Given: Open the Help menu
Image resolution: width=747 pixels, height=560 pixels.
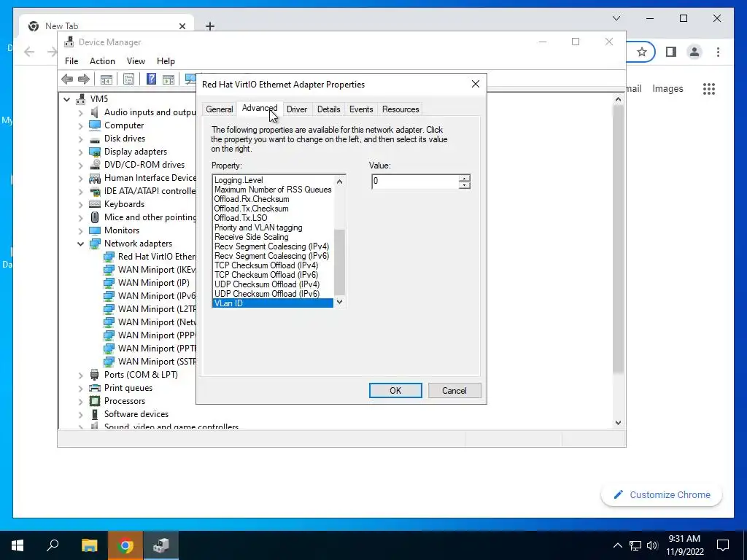Looking at the screenshot, I should [x=166, y=61].
